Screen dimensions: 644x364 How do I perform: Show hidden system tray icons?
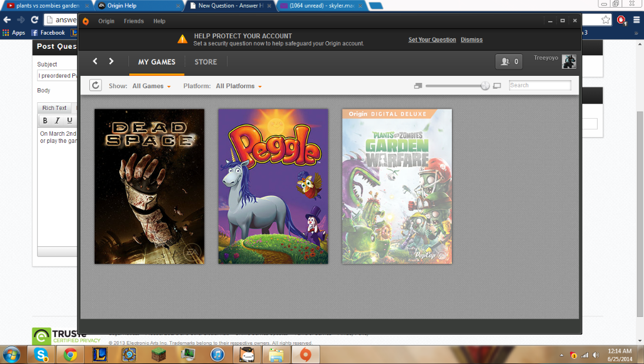pos(562,355)
